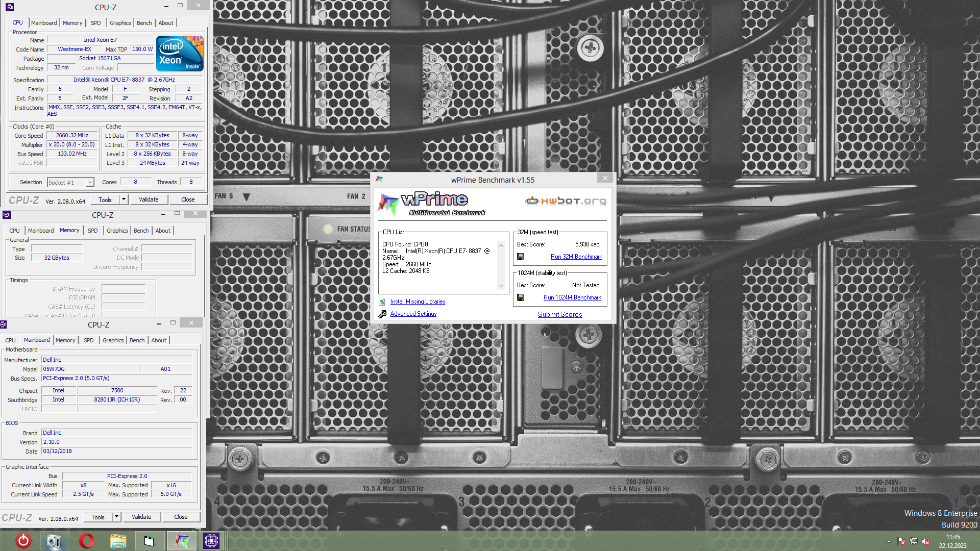Click Tools button in top CPU-Z window

(x=105, y=199)
